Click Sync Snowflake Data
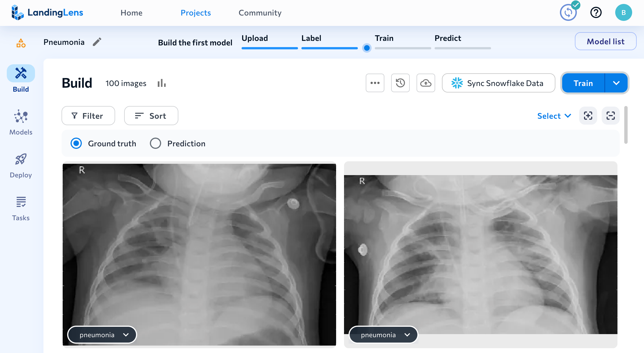This screenshot has width=644, height=353. pyautogui.click(x=498, y=83)
